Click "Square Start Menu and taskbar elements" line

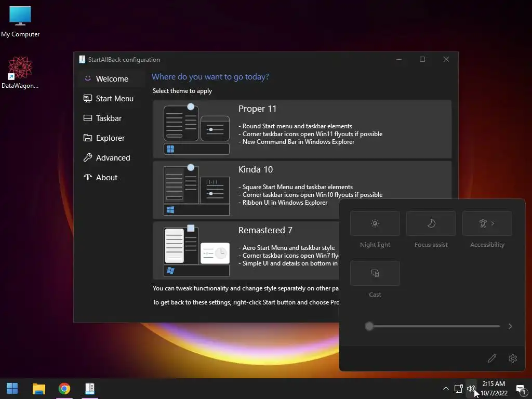[296, 187]
